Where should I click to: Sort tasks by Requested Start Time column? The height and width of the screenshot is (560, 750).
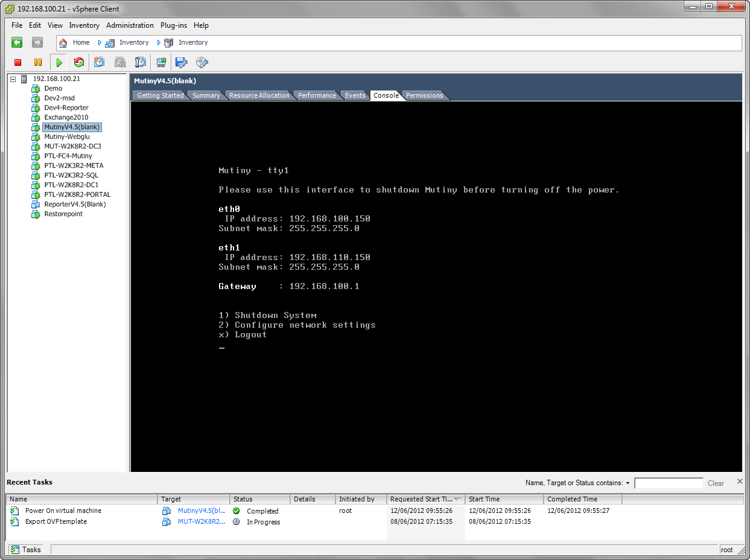426,499
